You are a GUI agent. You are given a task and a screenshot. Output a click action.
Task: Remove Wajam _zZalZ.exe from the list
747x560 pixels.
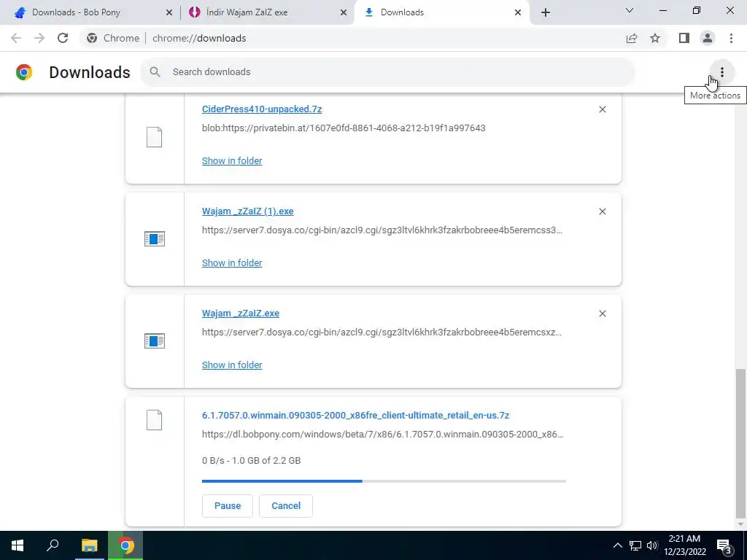click(602, 314)
